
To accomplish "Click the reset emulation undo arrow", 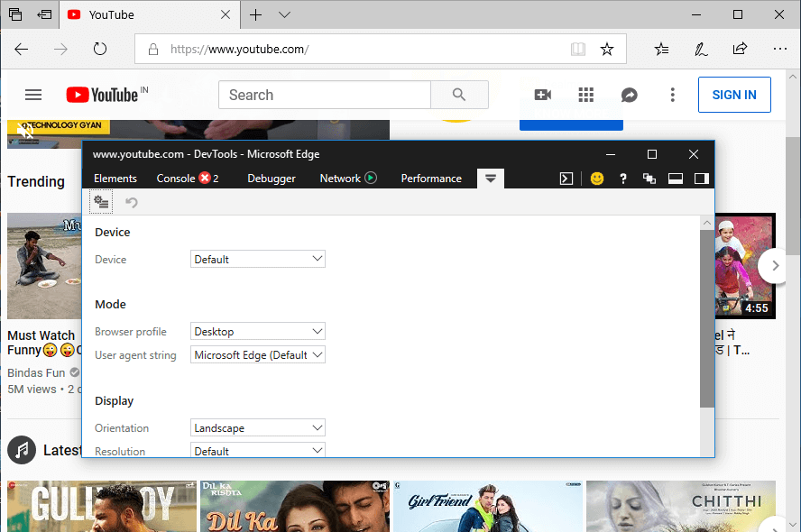I will (x=132, y=202).
